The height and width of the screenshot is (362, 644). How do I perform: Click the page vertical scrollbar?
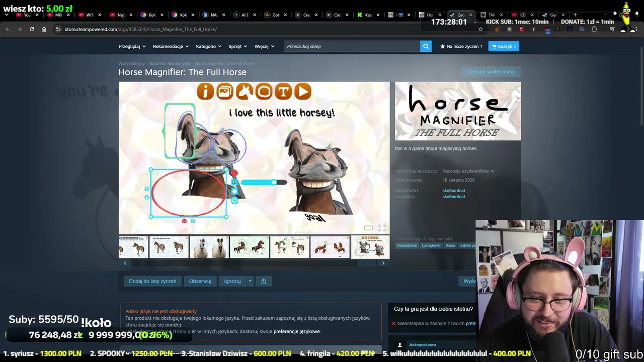[641, 85]
